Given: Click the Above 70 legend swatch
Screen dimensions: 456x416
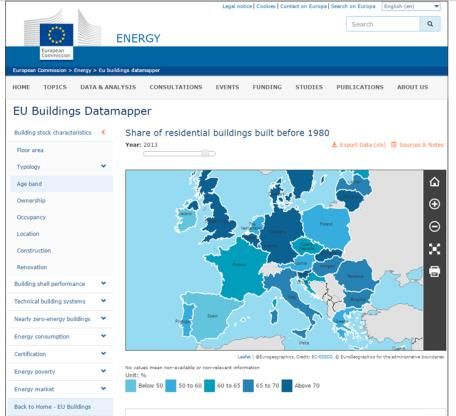Looking at the screenshot, I should pyautogui.click(x=287, y=386).
